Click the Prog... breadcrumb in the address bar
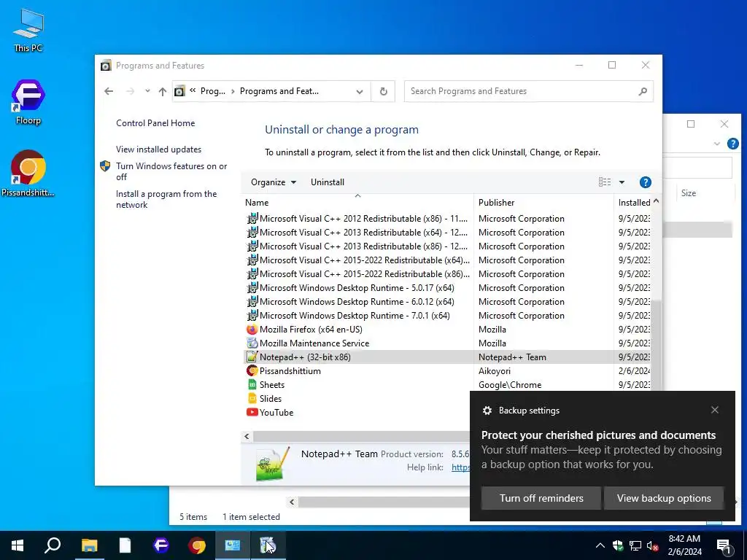This screenshot has width=747, height=560. [x=212, y=91]
